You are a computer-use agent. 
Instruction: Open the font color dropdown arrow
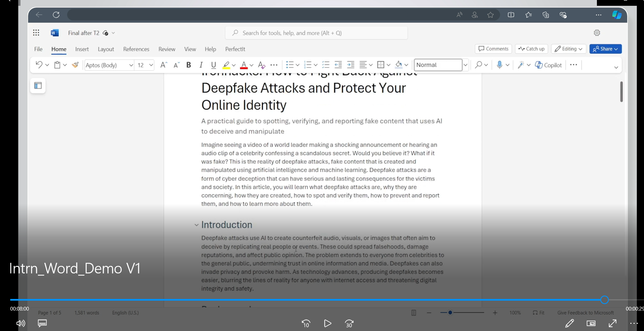coord(252,65)
